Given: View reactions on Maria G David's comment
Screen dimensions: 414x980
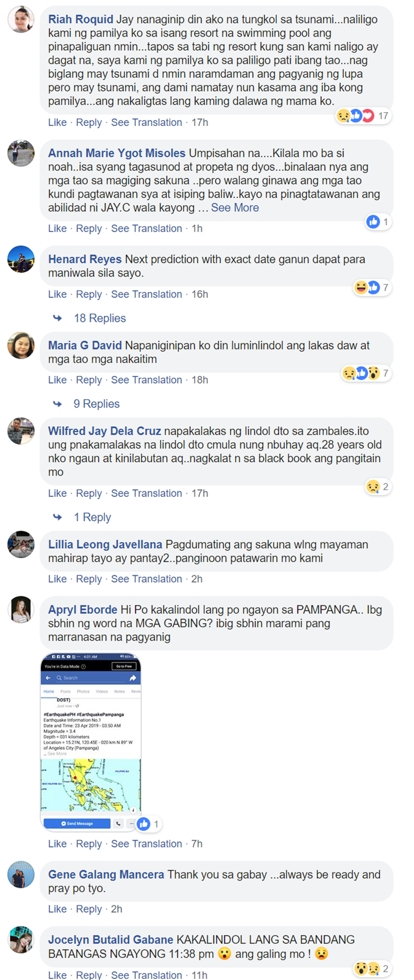Looking at the screenshot, I should click(x=367, y=373).
